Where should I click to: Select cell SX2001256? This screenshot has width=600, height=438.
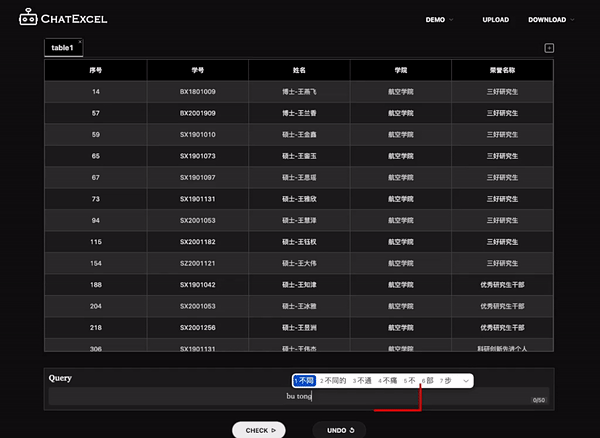pyautogui.click(x=197, y=327)
